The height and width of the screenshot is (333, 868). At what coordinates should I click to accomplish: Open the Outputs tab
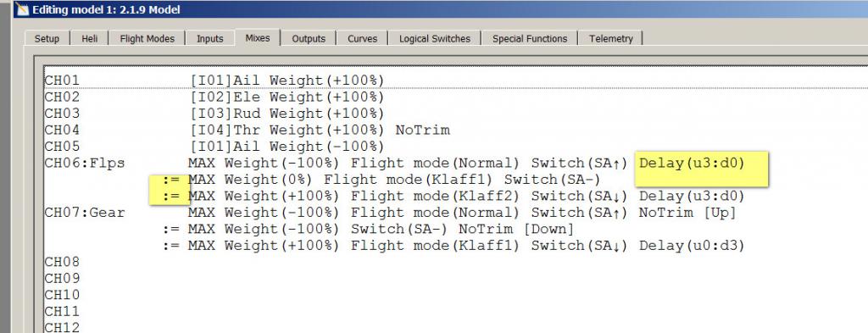point(309,39)
